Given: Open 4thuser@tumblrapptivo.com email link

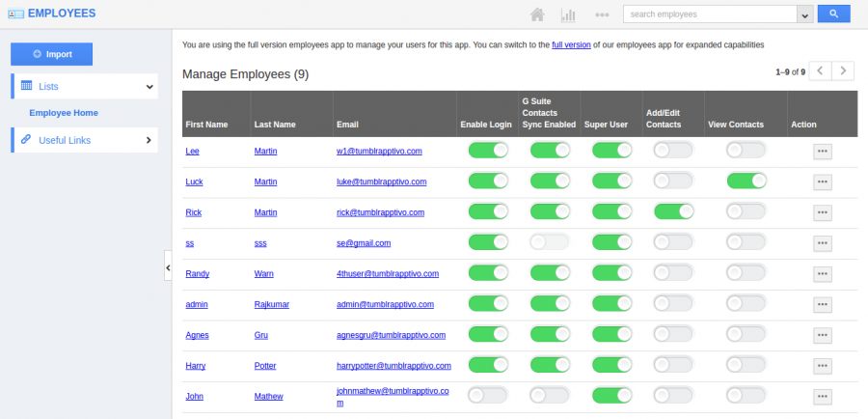Looking at the screenshot, I should pyautogui.click(x=388, y=274).
